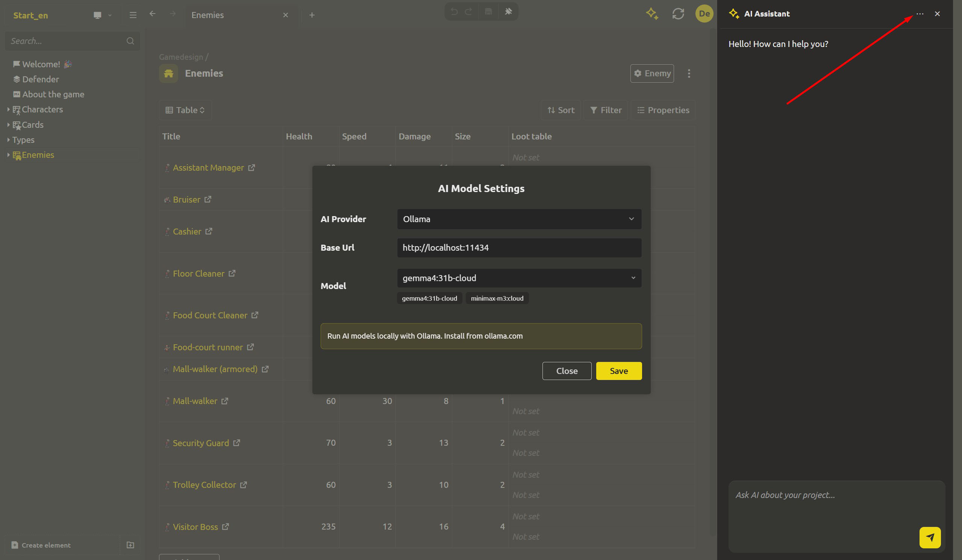
Task: Open Floor Cleaner external link icon
Action: (232, 273)
